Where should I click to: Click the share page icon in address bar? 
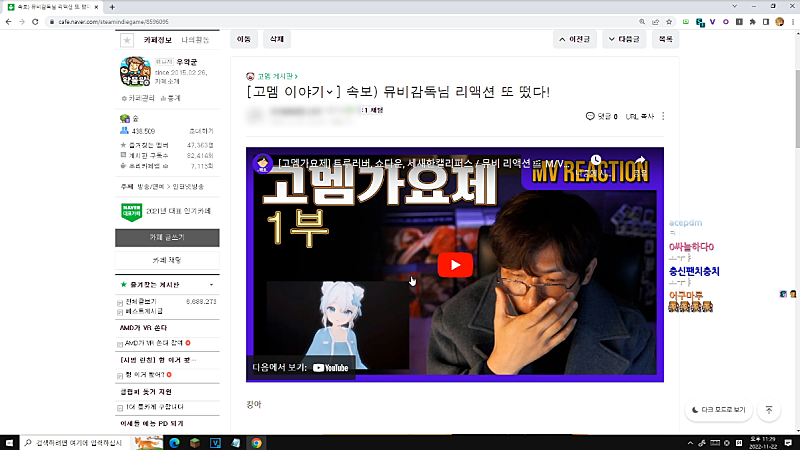point(656,22)
